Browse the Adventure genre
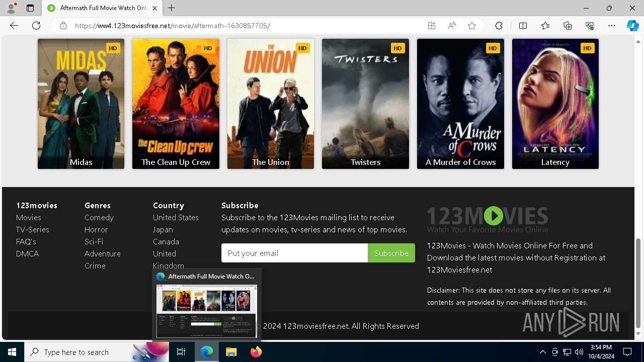This screenshot has height=362, width=644. [103, 253]
